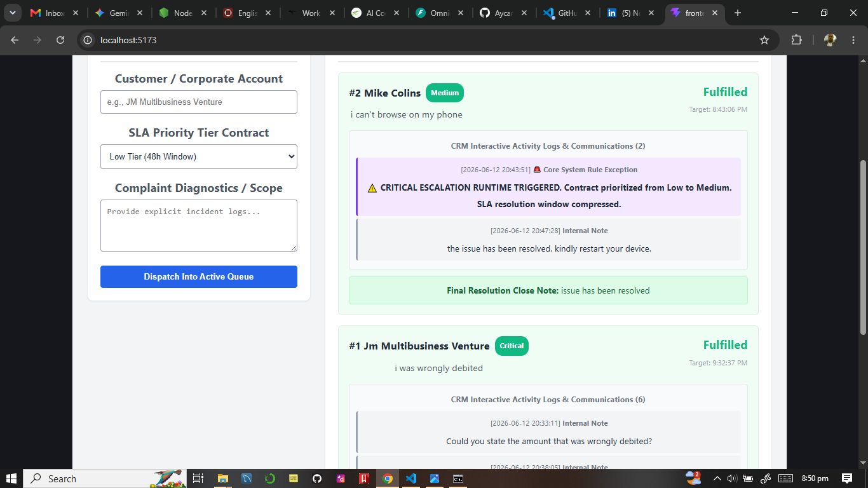Open Task View on the taskbar
Image resolution: width=868 pixels, height=488 pixels.
click(x=198, y=478)
